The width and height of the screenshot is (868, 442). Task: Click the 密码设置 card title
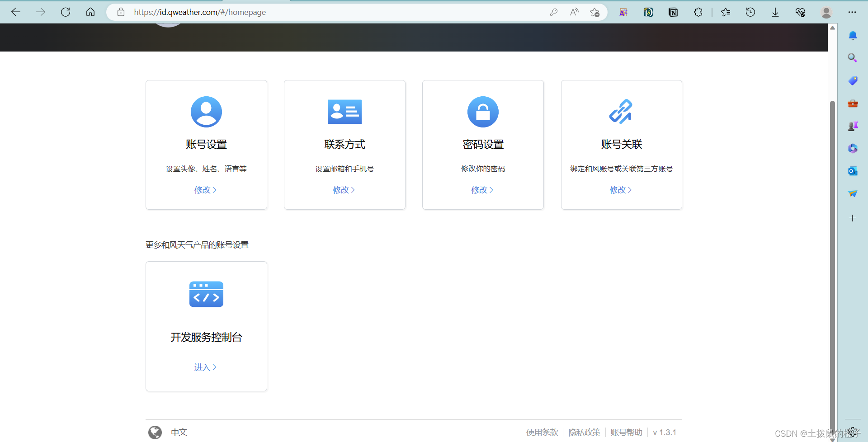[x=483, y=145]
